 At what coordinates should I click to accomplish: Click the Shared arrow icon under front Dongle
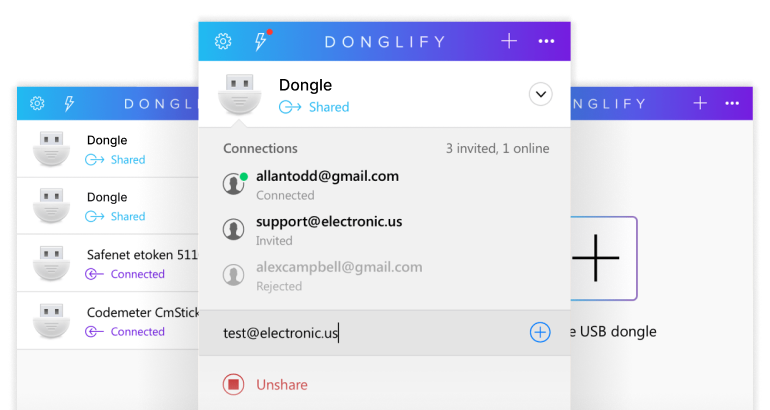click(x=290, y=107)
